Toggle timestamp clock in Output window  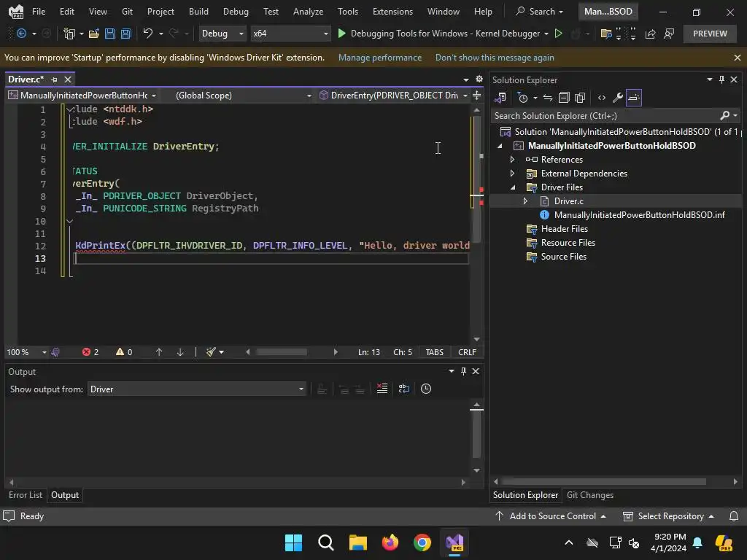pyautogui.click(x=426, y=389)
